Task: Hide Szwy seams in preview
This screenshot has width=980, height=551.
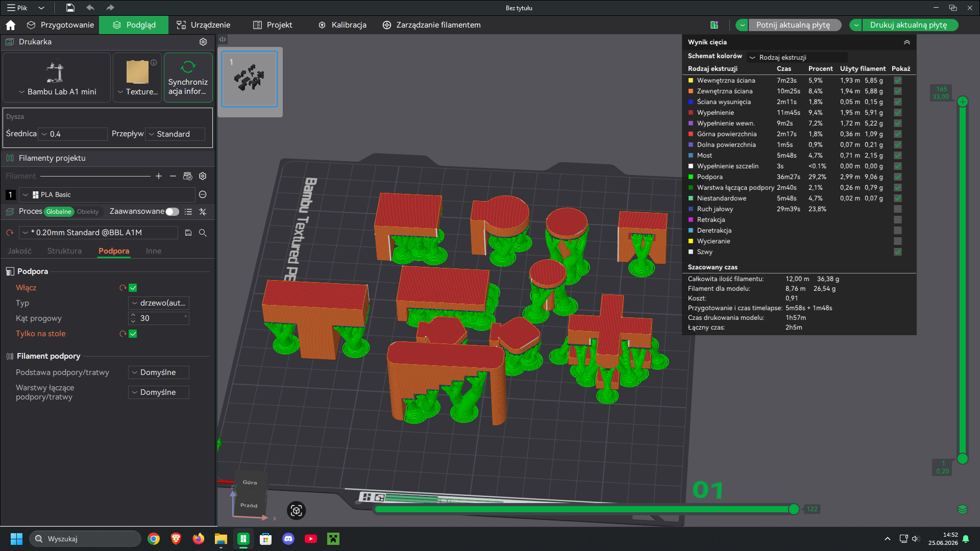Action: 898,252
